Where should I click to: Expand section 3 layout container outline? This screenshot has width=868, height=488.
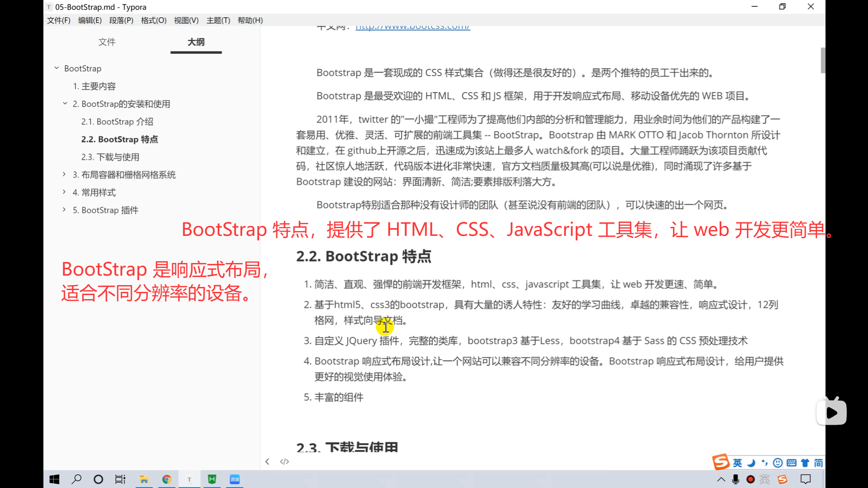coord(64,174)
